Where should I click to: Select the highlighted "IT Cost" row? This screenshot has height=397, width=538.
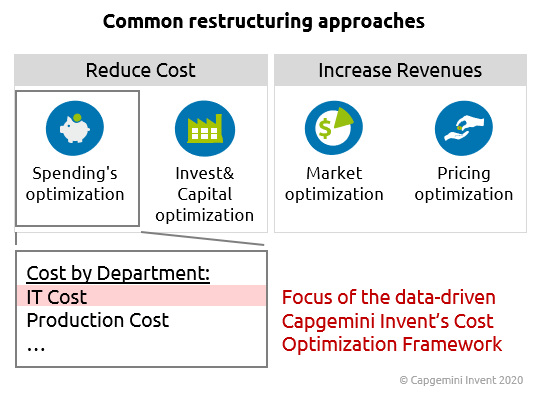(142, 296)
